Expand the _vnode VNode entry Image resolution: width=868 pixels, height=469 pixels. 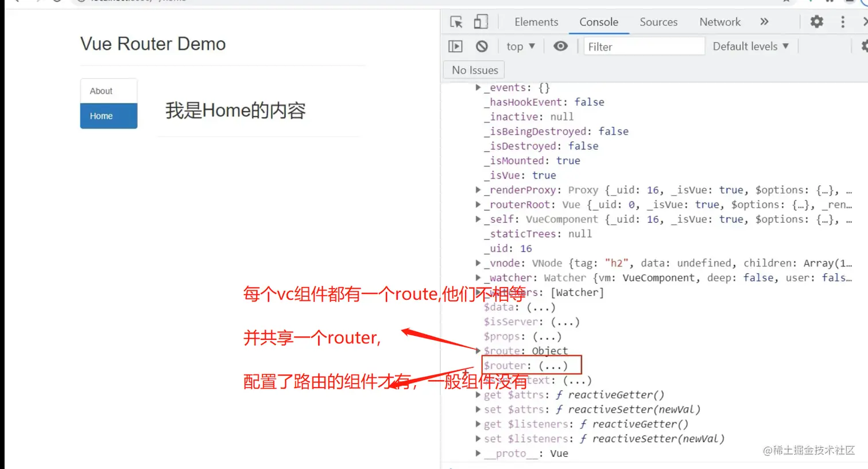[x=478, y=263]
